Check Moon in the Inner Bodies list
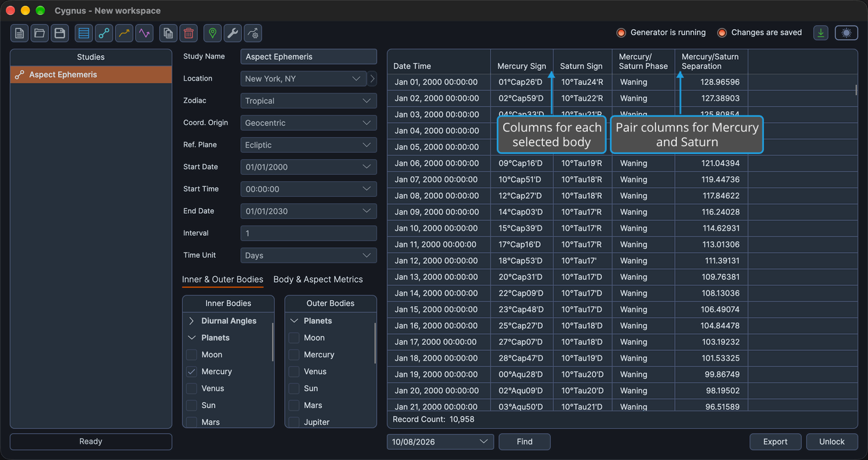The width and height of the screenshot is (868, 460). (192, 355)
